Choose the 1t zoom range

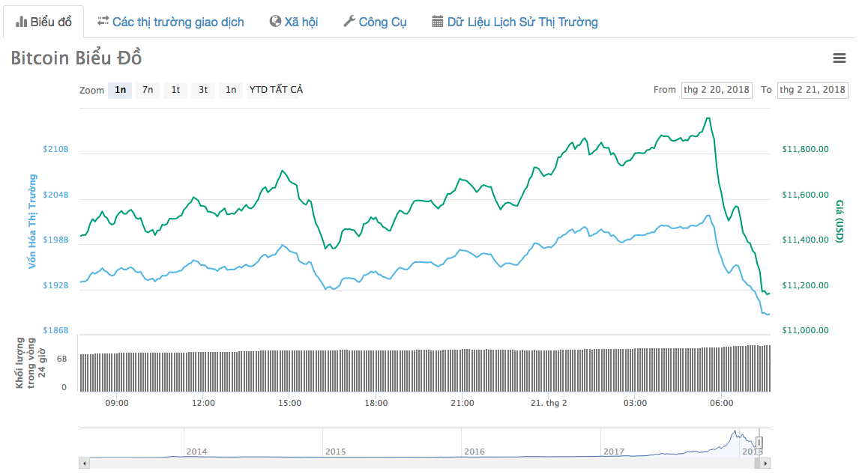pos(175,90)
